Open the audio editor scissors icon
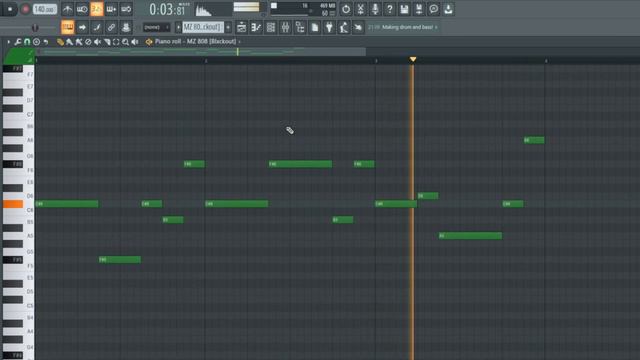The height and width of the screenshot is (360, 640). coord(360,9)
